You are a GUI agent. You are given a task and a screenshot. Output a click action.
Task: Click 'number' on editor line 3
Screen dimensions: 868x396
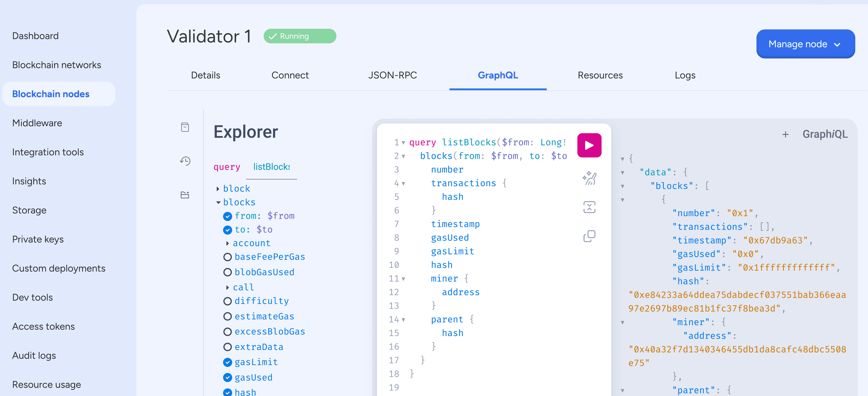[447, 170]
